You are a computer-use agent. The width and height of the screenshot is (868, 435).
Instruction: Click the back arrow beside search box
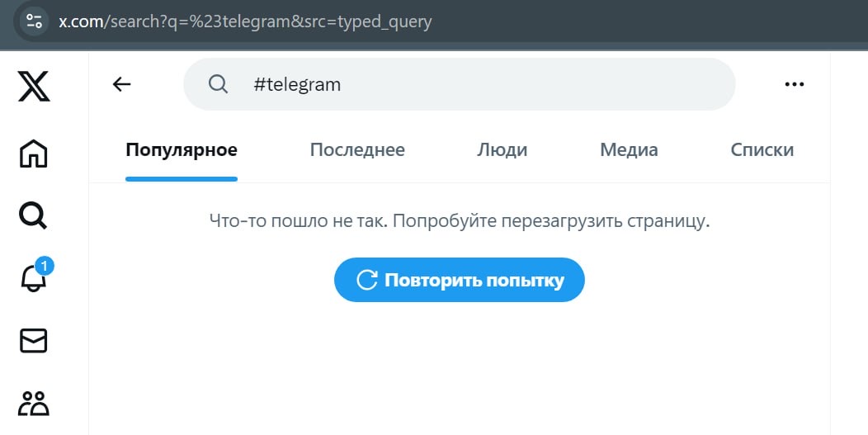click(x=122, y=84)
